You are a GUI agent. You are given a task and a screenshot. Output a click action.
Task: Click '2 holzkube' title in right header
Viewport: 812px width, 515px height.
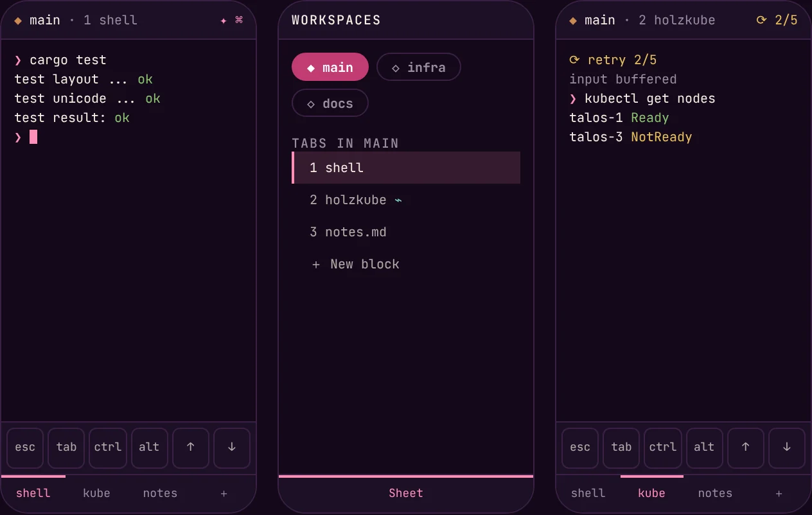coord(677,20)
